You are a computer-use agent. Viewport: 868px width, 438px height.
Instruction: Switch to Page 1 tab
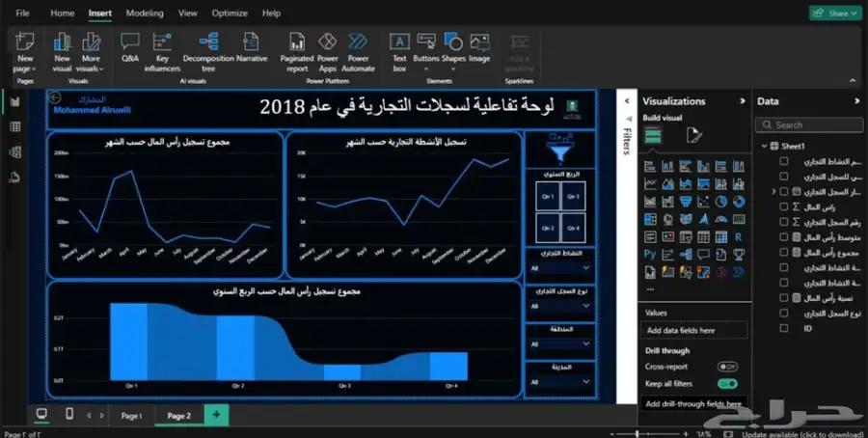[132, 416]
